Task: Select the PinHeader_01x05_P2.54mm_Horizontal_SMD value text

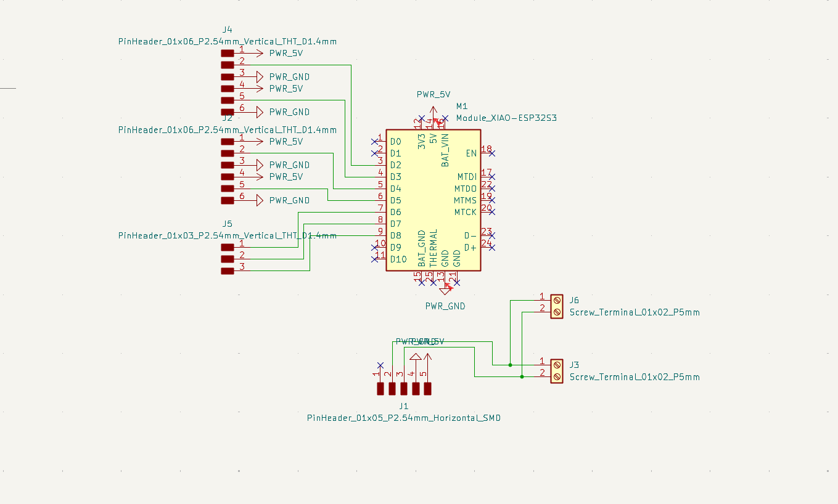Action: point(404,418)
